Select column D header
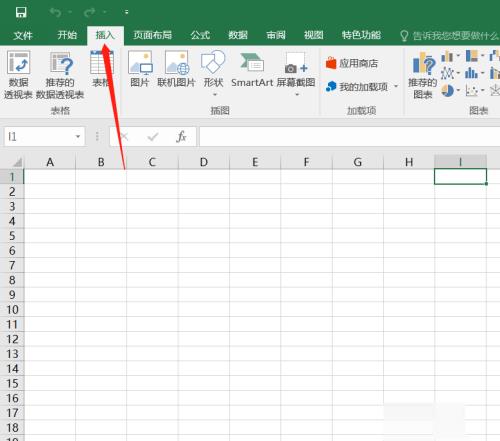This screenshot has height=441, width=500. click(204, 162)
